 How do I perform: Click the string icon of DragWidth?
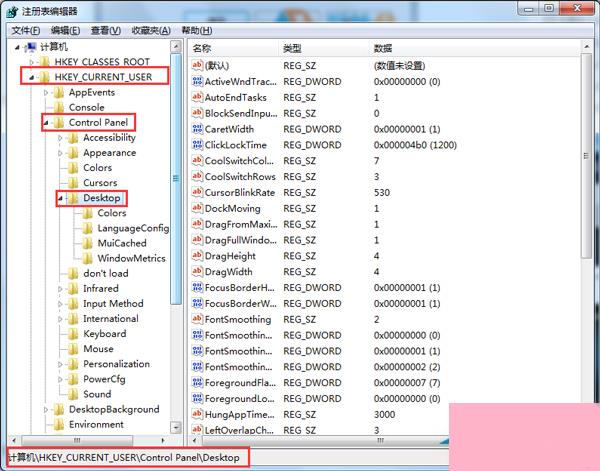tap(197, 272)
